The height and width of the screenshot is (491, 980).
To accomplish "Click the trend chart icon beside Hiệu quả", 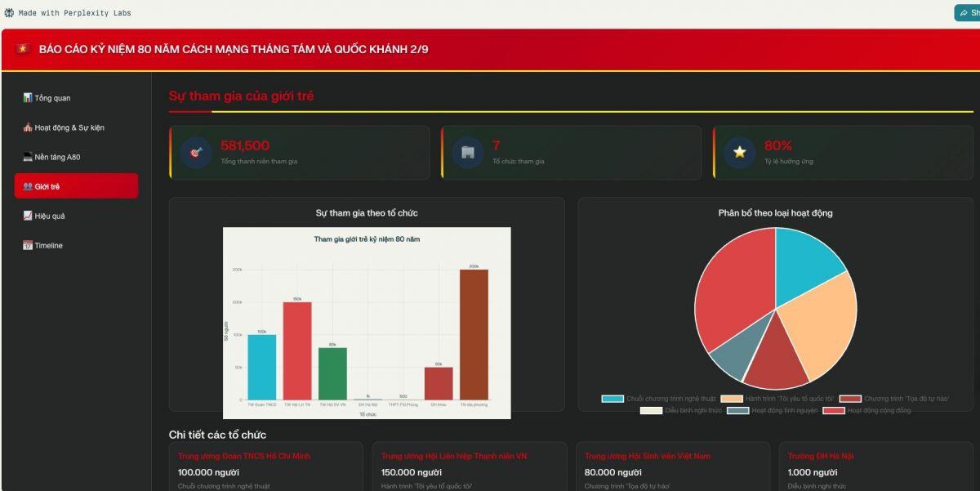I will (28, 216).
